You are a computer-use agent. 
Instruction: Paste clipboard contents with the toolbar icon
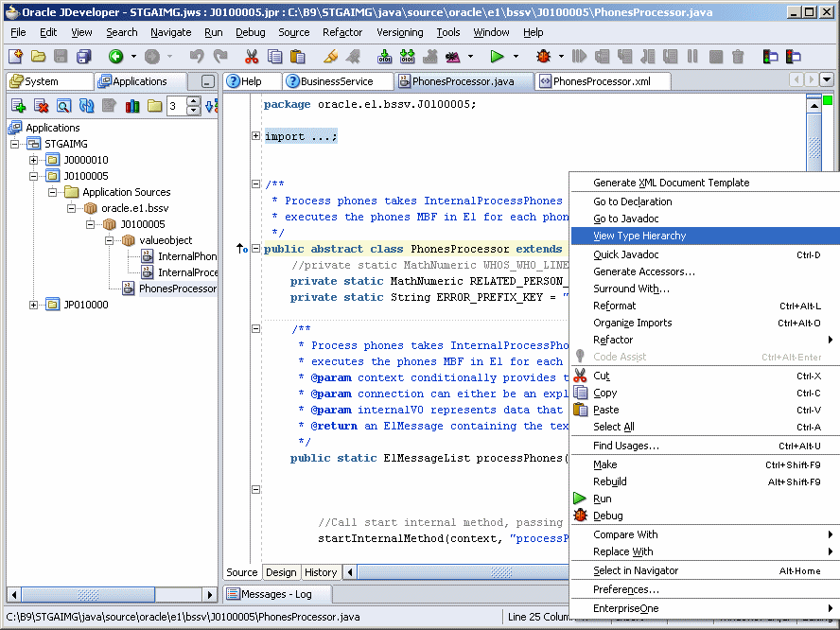pos(296,59)
